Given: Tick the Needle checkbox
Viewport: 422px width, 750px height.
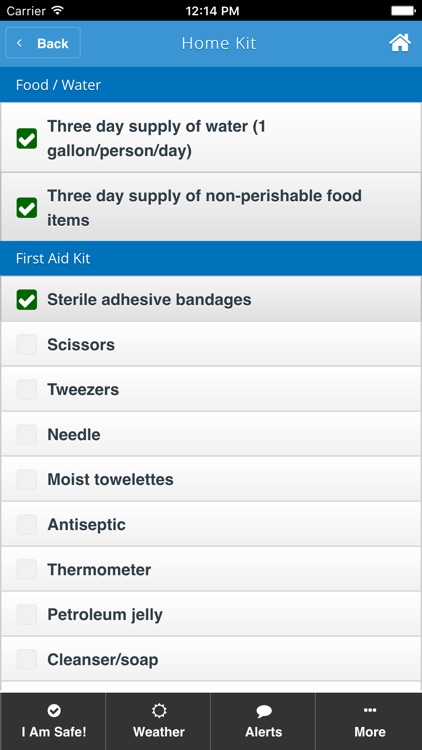Looking at the screenshot, I should [27, 434].
